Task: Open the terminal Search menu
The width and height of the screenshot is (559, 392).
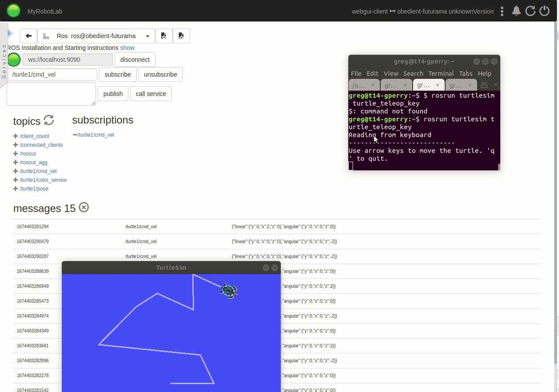Action: click(x=414, y=74)
